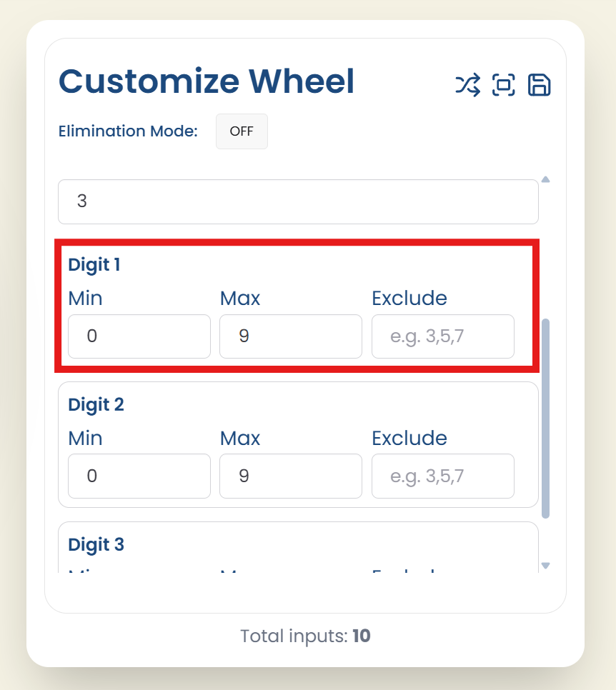Select the Max field under Digit 2
This screenshot has height=690, width=616.
290,476
